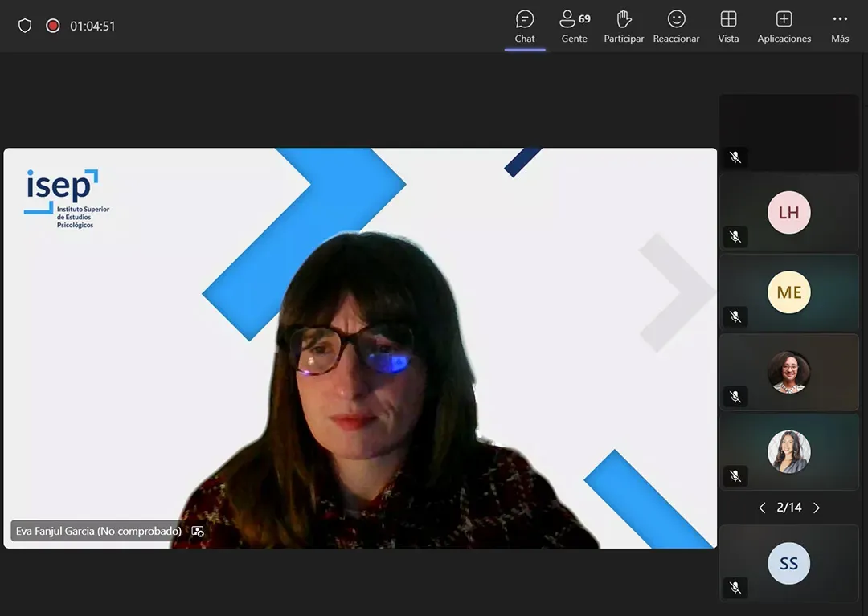Select the SS participant tile

pyautogui.click(x=789, y=564)
